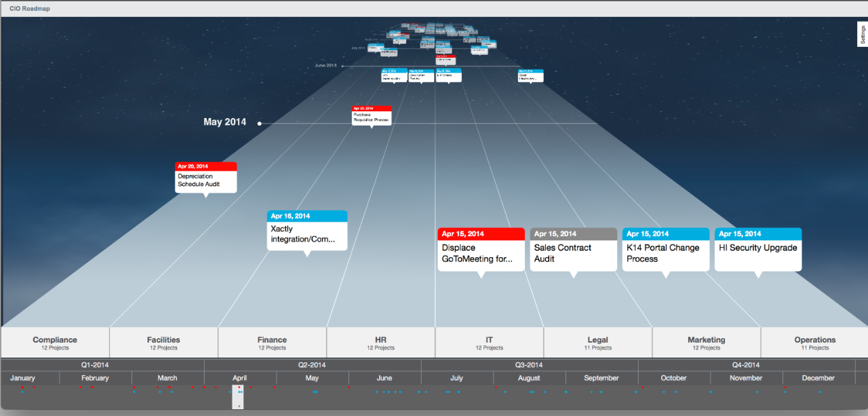Jump to October on the timeline
The width and height of the screenshot is (868, 416).
point(673,378)
